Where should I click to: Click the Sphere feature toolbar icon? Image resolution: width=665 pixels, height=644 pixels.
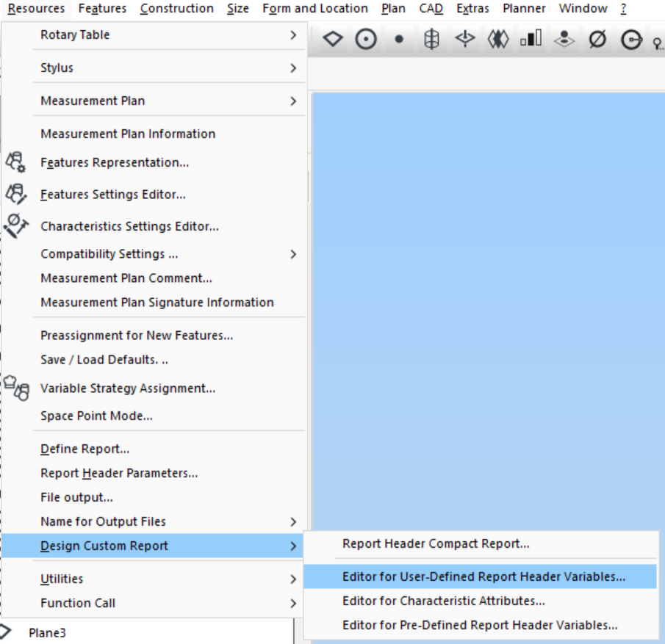pos(431,40)
